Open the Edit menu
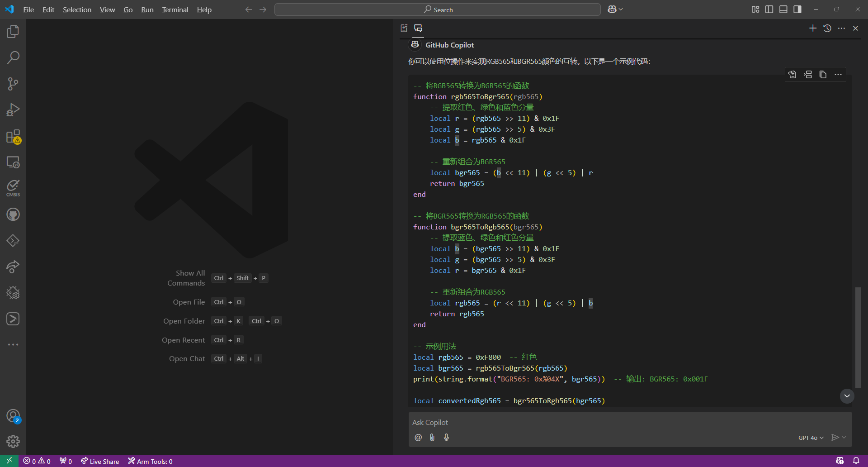The height and width of the screenshot is (467, 868). coord(48,10)
